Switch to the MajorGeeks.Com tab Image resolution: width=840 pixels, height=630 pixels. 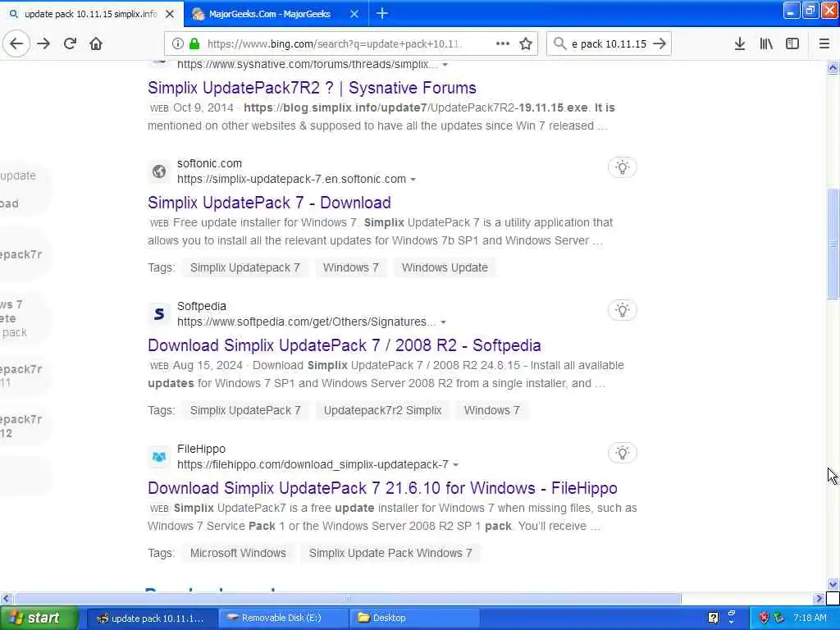point(269,14)
